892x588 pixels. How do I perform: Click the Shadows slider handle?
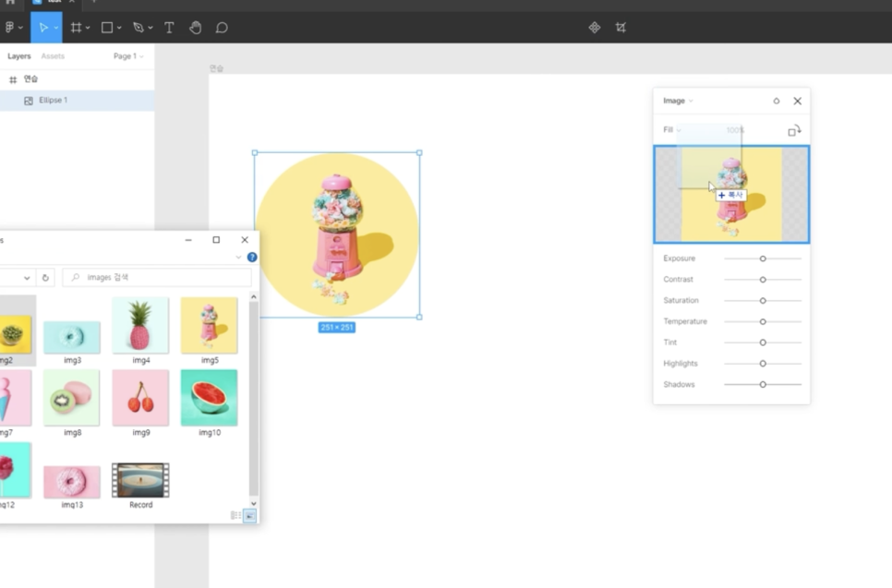763,384
